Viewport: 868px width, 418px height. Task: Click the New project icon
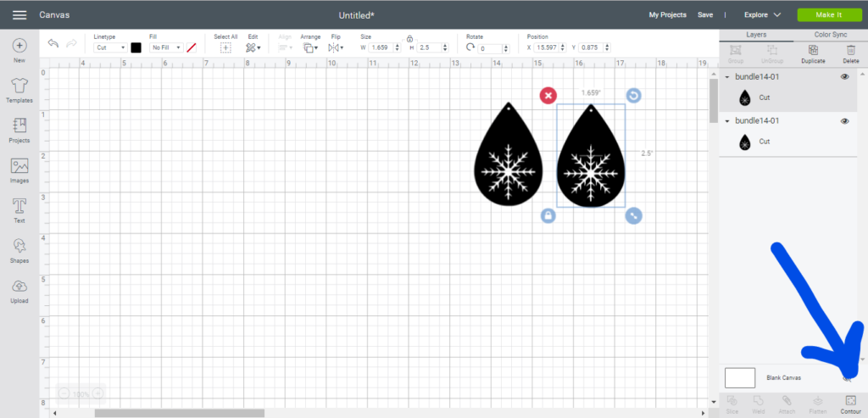pyautogui.click(x=19, y=46)
